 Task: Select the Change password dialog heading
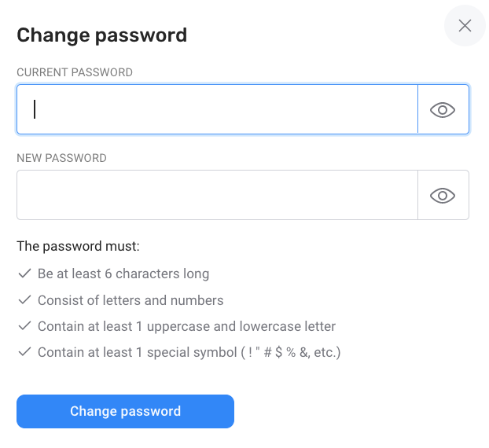(102, 35)
